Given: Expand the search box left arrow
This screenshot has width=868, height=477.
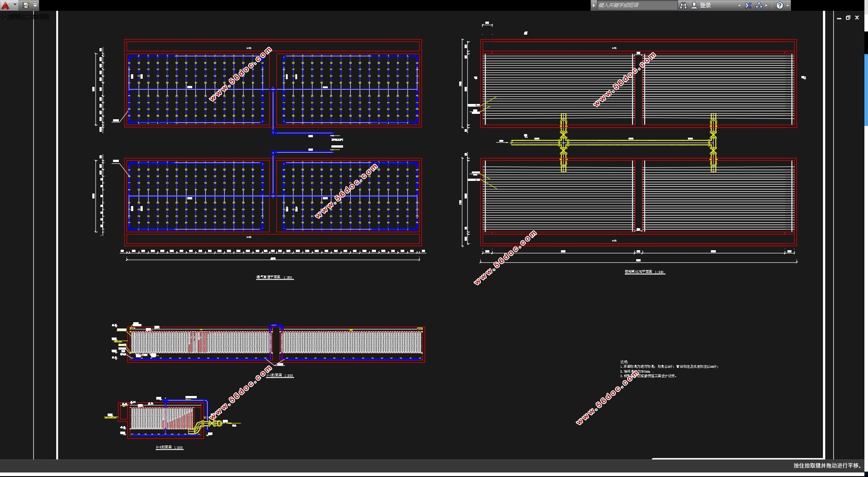Looking at the screenshot, I should [594, 5].
